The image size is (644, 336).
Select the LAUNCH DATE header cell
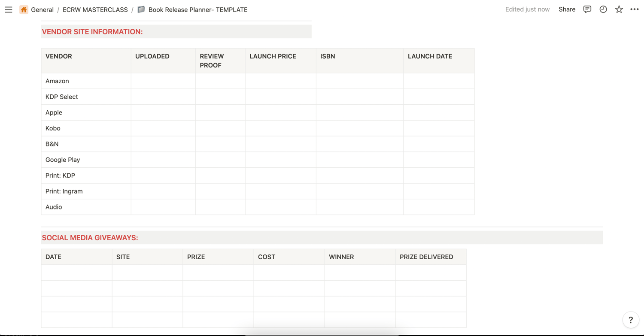click(439, 61)
